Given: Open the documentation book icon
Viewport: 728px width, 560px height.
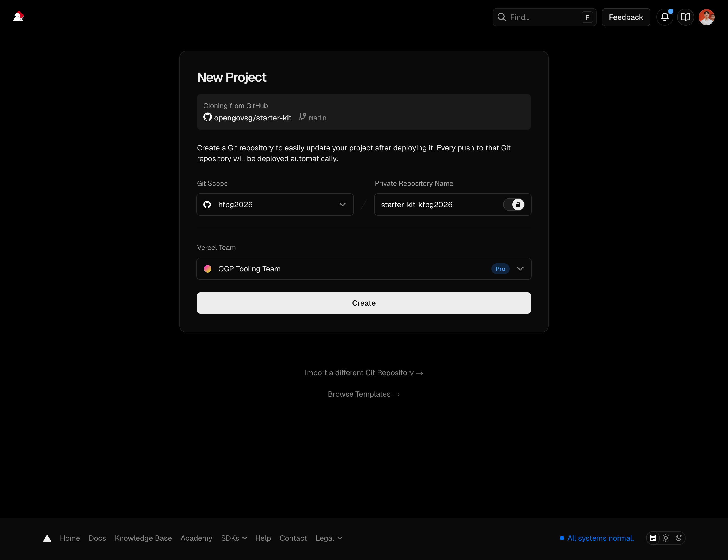Looking at the screenshot, I should [685, 17].
